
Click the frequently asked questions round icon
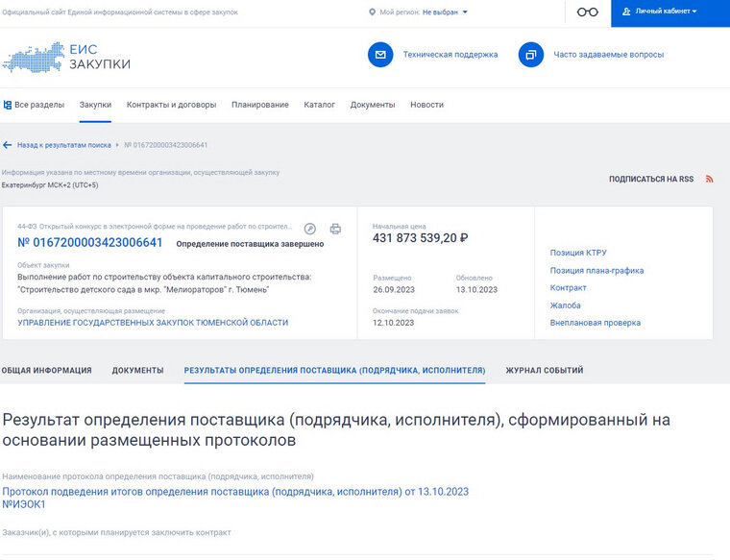click(x=531, y=55)
